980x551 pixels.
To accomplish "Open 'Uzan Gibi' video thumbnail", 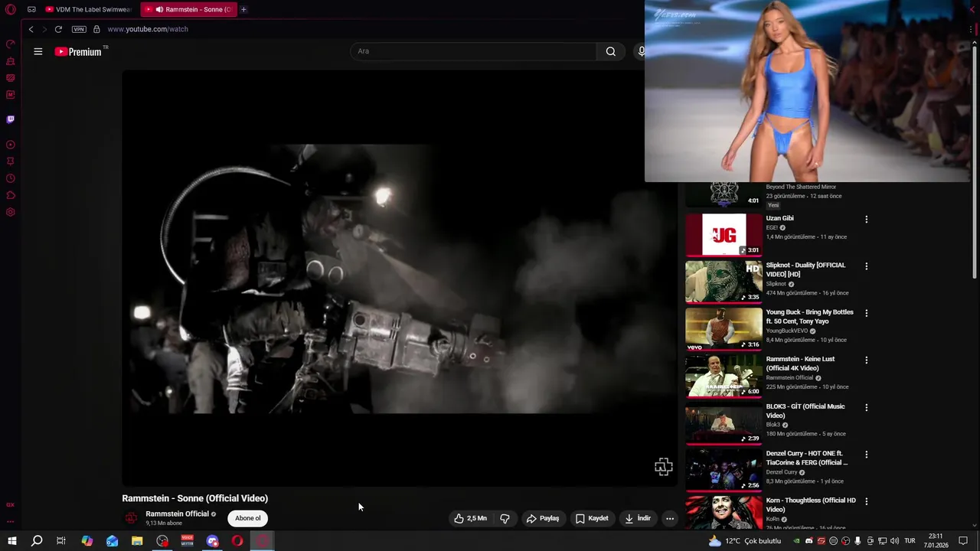I will (x=724, y=234).
